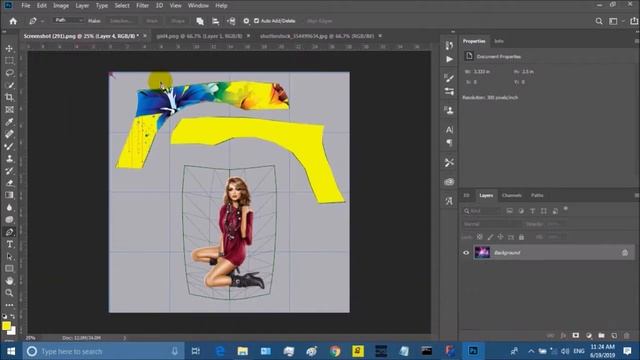Toggle the pixel layer filter
Viewport: 640px width, 360px height.
pyautogui.click(x=509, y=211)
